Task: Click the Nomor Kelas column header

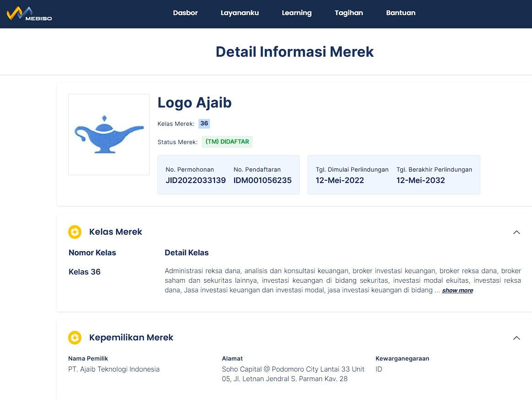Action: (92, 253)
